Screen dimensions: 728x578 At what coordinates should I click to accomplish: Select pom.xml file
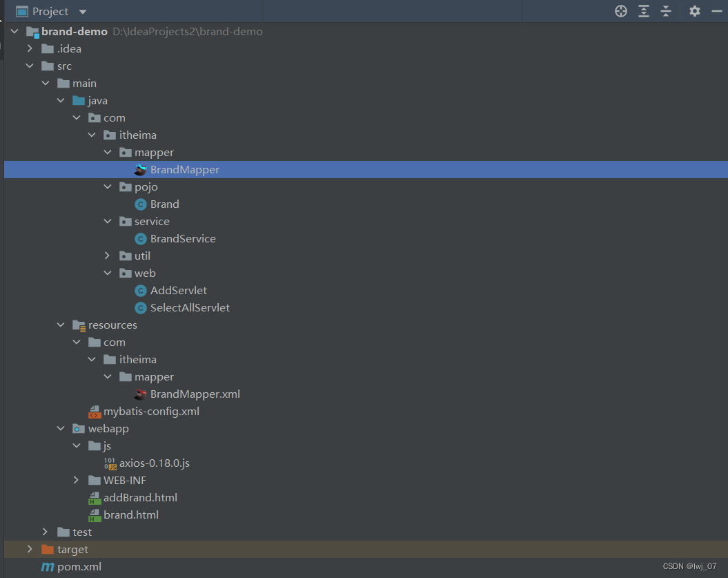click(79, 567)
